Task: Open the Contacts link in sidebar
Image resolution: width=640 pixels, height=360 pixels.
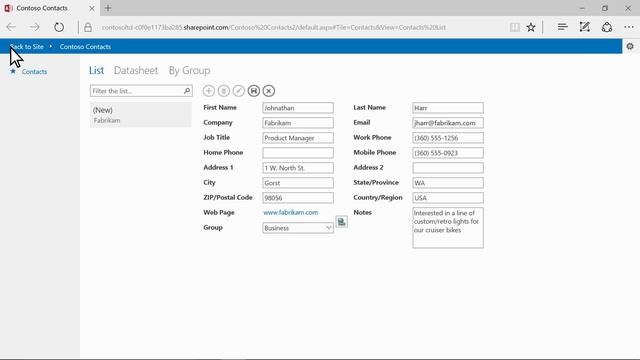Action: pos(34,71)
